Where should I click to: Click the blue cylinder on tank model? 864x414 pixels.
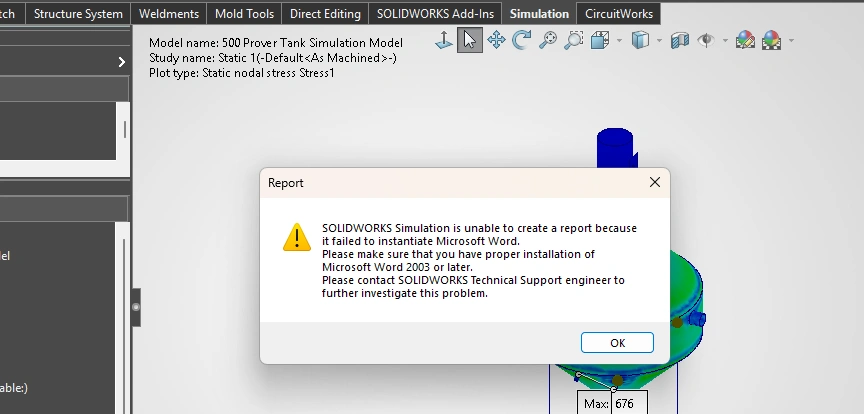tap(616, 148)
